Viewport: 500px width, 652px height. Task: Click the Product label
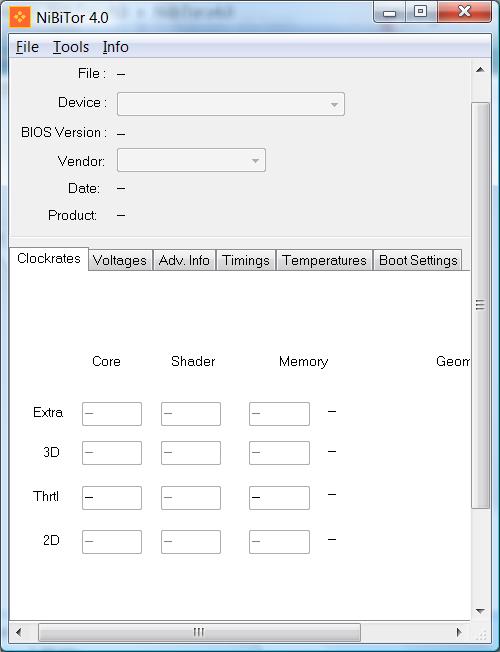72,215
